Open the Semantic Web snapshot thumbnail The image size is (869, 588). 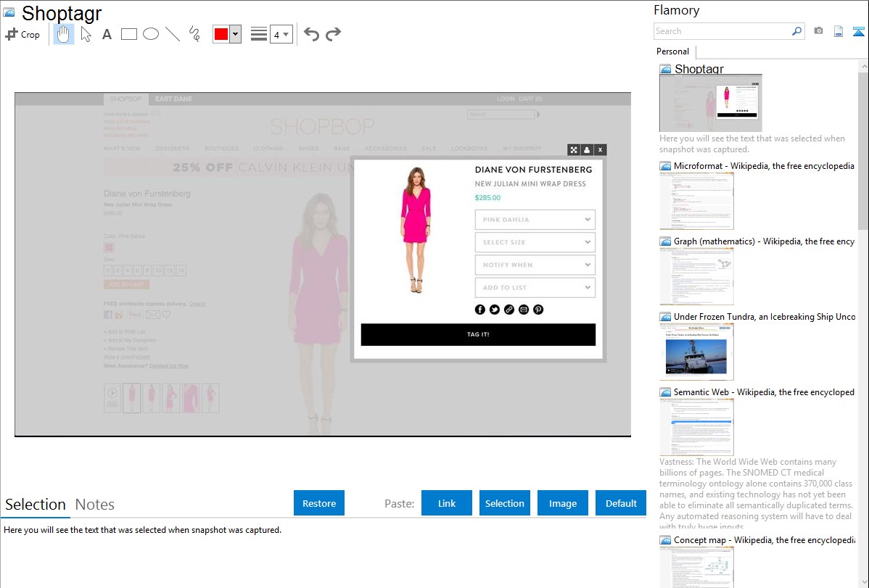[696, 427]
